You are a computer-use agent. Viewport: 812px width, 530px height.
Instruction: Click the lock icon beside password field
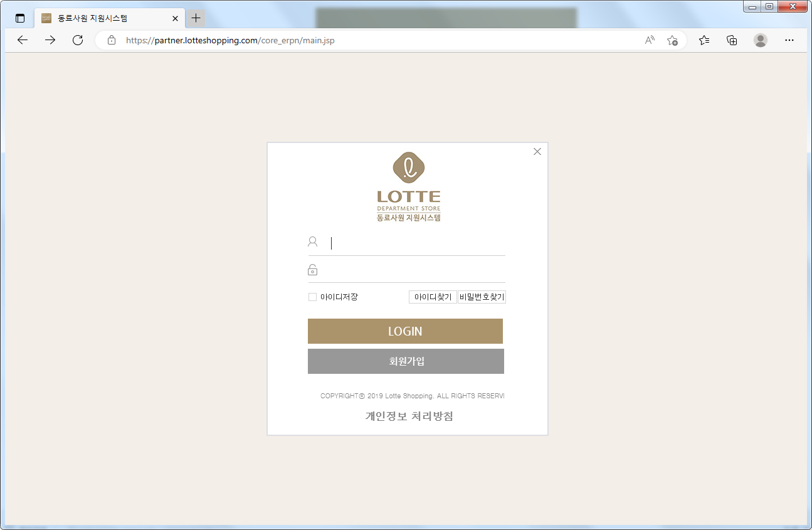tap(312, 270)
